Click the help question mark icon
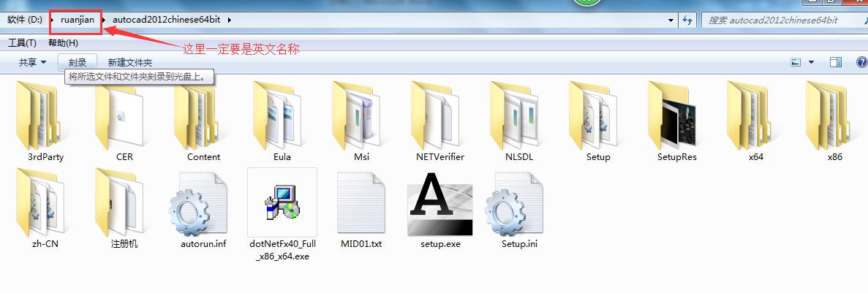The height and width of the screenshot is (293, 868). tap(862, 62)
